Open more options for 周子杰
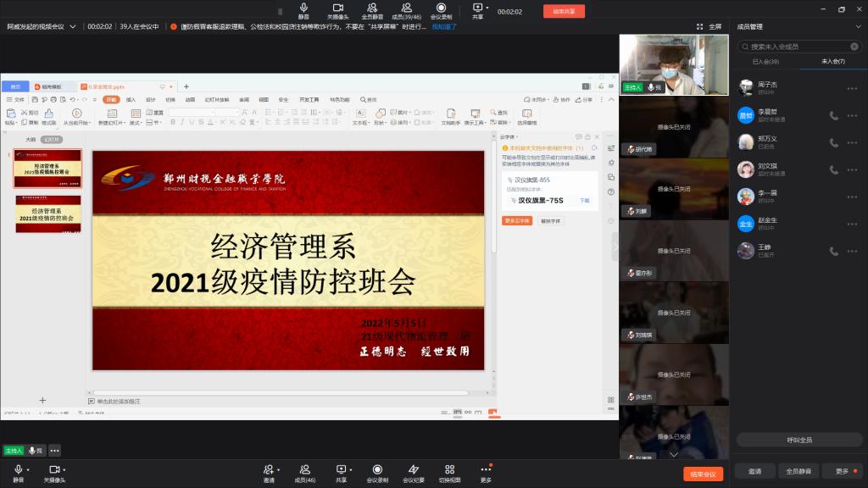The width and height of the screenshot is (868, 488). click(x=852, y=88)
